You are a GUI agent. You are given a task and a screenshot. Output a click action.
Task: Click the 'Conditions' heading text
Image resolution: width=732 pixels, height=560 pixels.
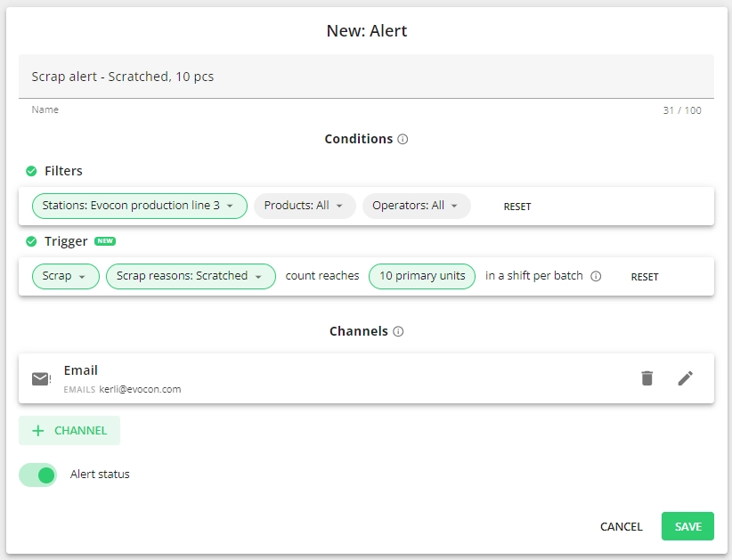(x=359, y=139)
